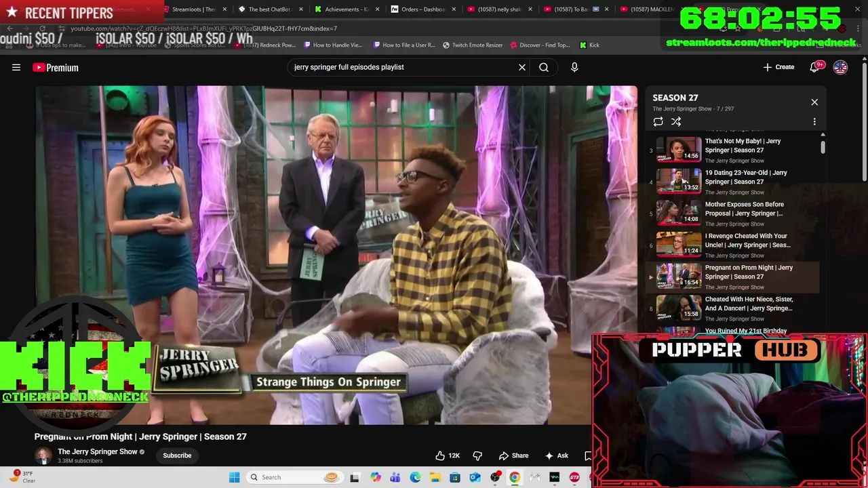Focus the YouTube search input field
This screenshot has height=488, width=868.
pos(403,67)
